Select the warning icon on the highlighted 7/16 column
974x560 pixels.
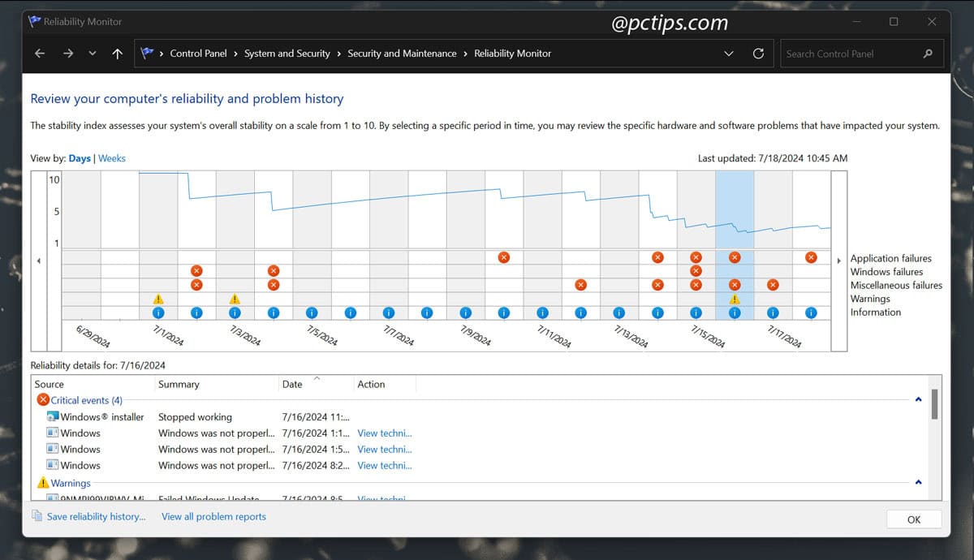pos(735,299)
